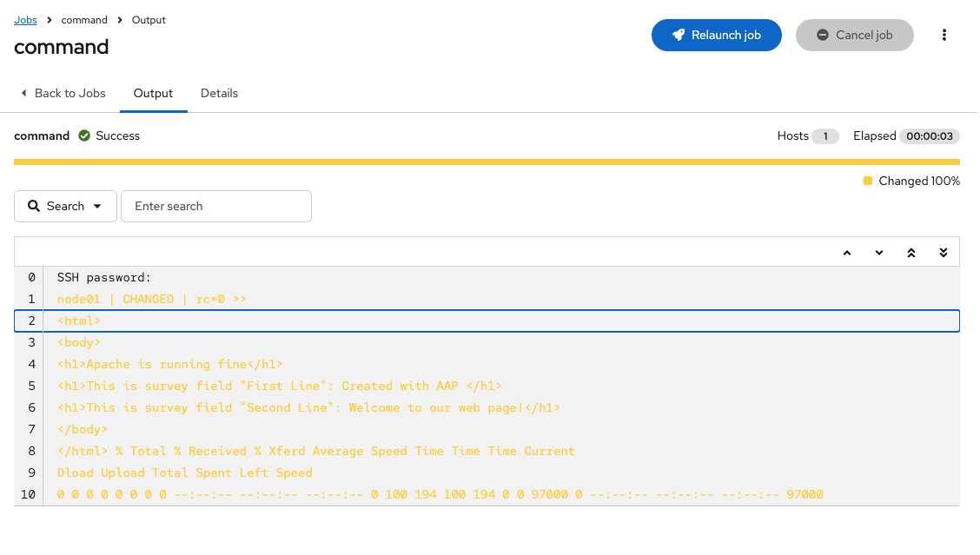The image size is (980, 555).
Task: Select the '<body>' output line
Action: point(487,342)
